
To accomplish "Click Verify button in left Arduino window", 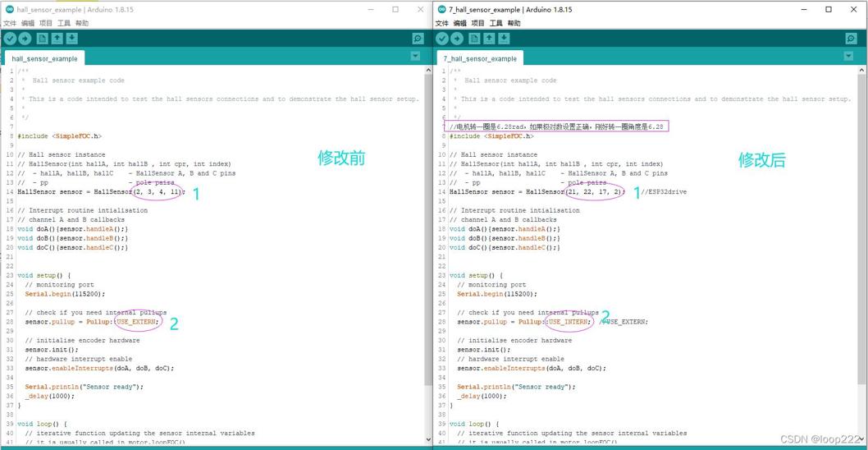I will click(x=9, y=39).
